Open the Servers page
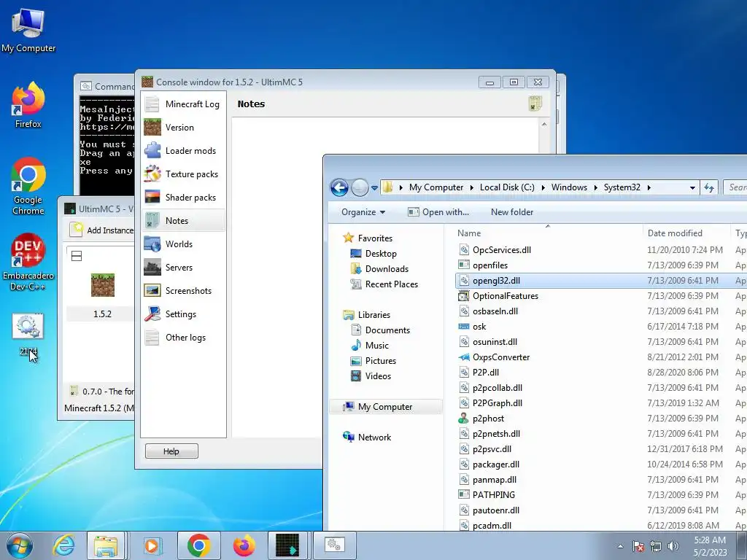Screen dimensions: 747x560 pos(183,267)
